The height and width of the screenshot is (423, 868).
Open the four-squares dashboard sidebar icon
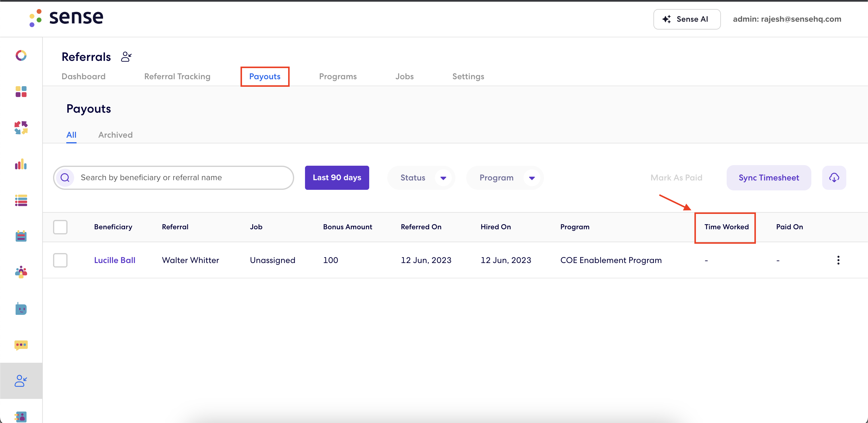click(x=21, y=92)
